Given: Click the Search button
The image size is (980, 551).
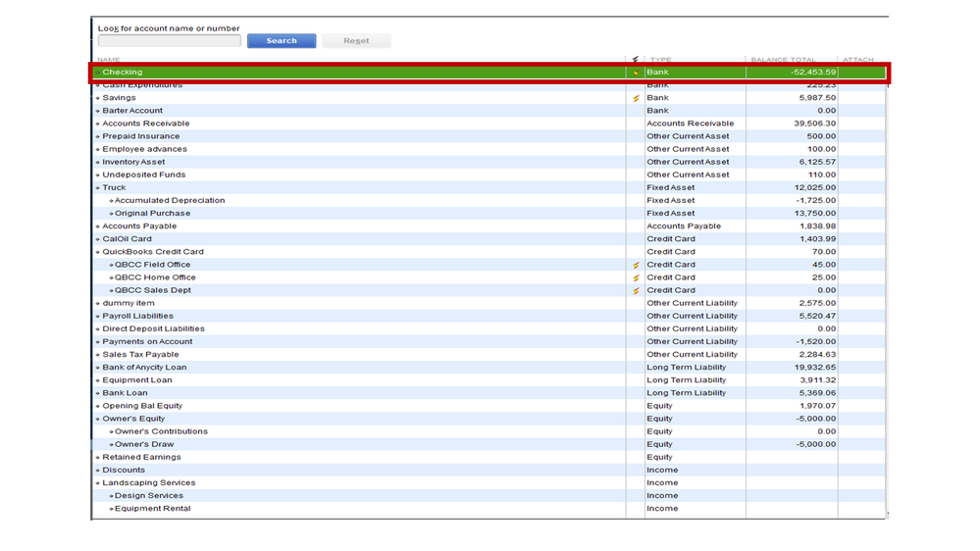Looking at the screenshot, I should [282, 40].
